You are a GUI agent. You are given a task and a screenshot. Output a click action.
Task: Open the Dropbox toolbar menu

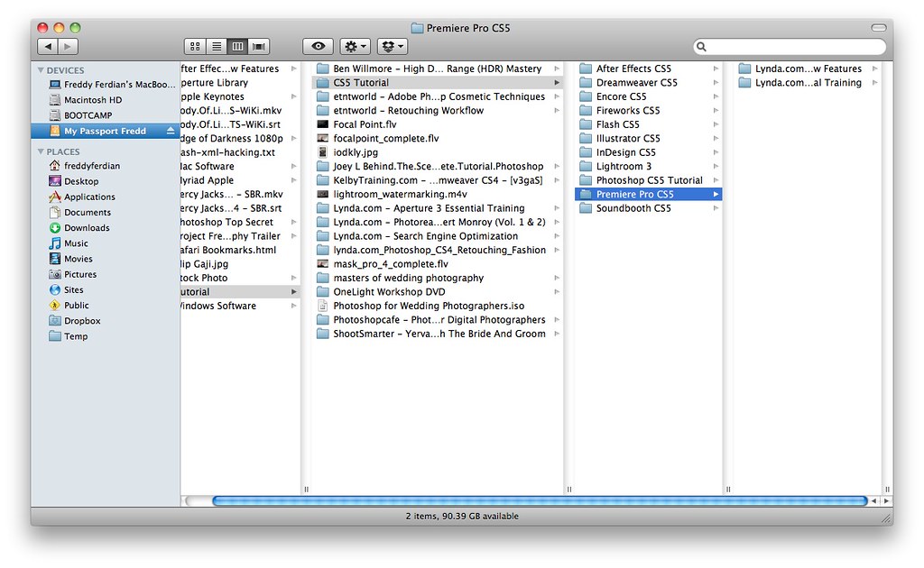pyautogui.click(x=393, y=47)
